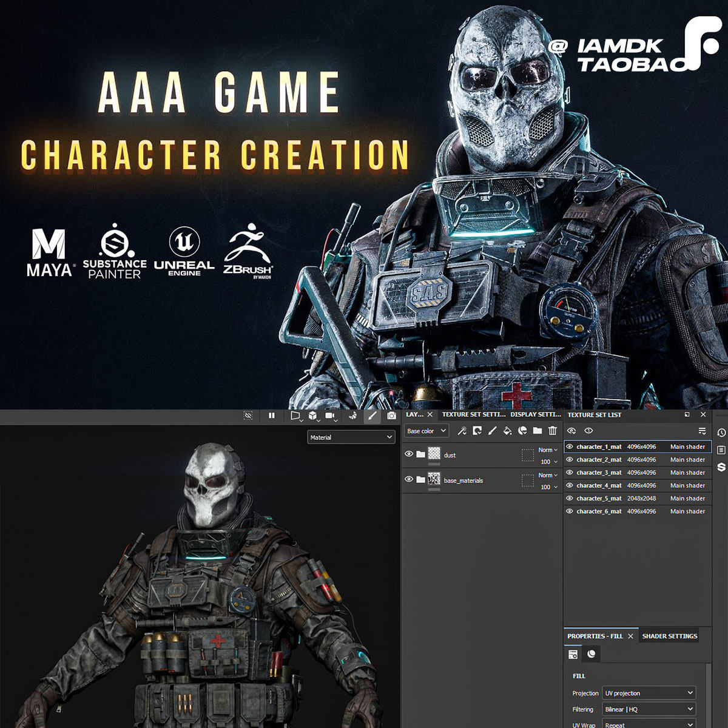Image resolution: width=728 pixels, height=728 pixels.
Task: Open the Display Settings tab
Action: (x=536, y=414)
